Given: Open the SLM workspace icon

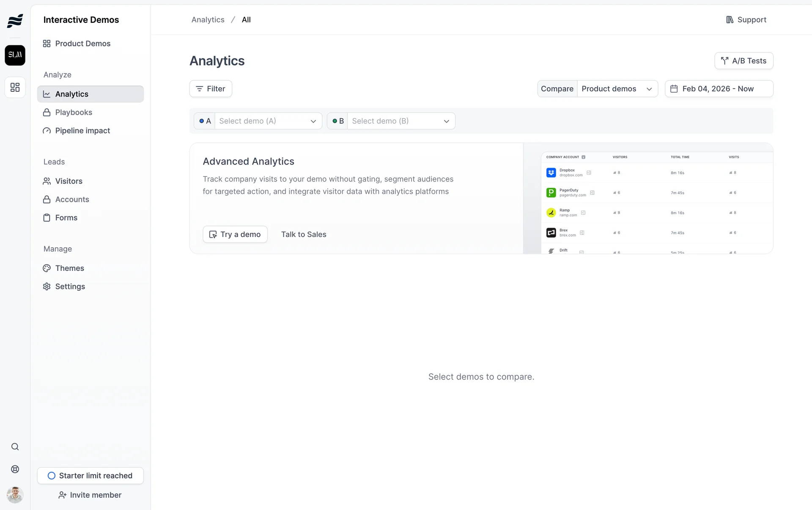Looking at the screenshot, I should coord(15,55).
